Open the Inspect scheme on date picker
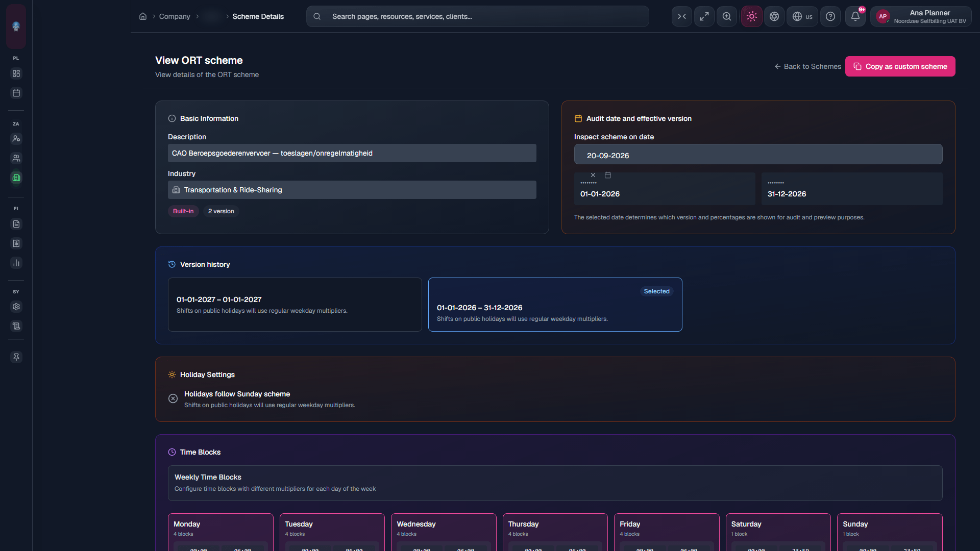Screen dimensions: 980x551 758,155
